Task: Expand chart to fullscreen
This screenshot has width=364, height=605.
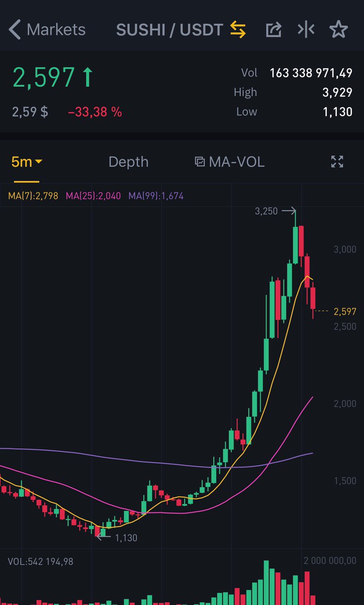Action: pyautogui.click(x=337, y=162)
